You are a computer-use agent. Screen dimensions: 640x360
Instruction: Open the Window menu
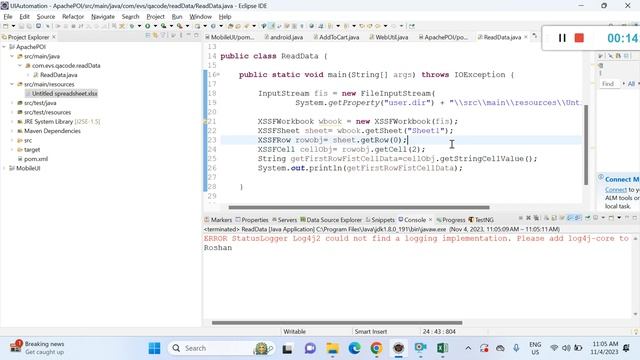click(x=200, y=17)
